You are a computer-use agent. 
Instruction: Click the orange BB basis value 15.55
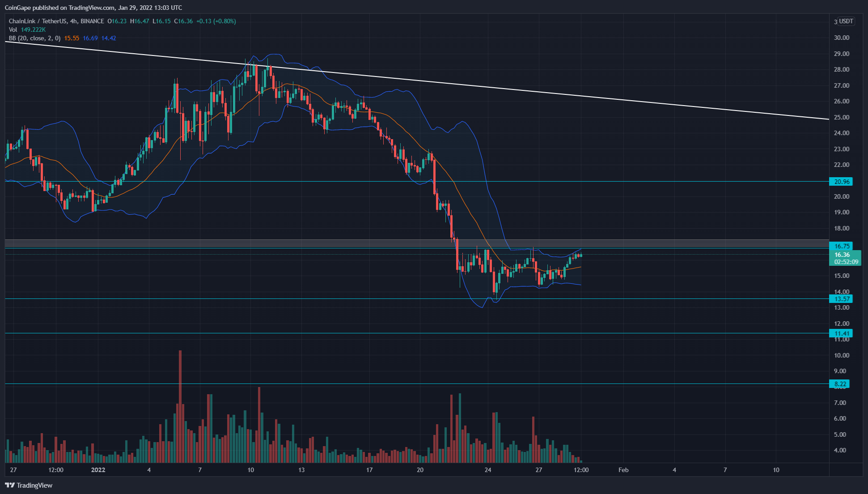tap(72, 38)
